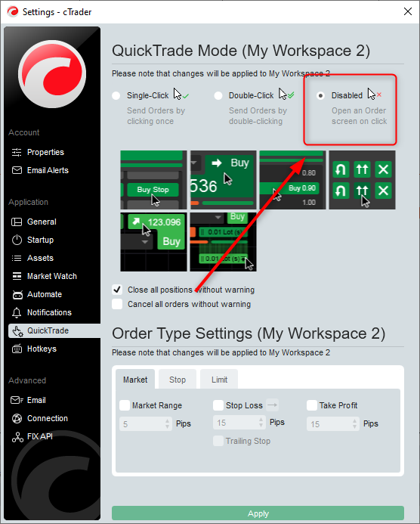The image size is (420, 524).
Task: Click the 123.096 Buy thumbnail
Action: click(x=153, y=242)
